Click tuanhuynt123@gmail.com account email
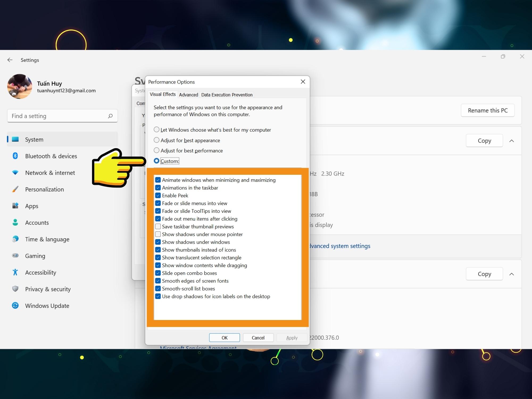The width and height of the screenshot is (532, 399). 66,90
